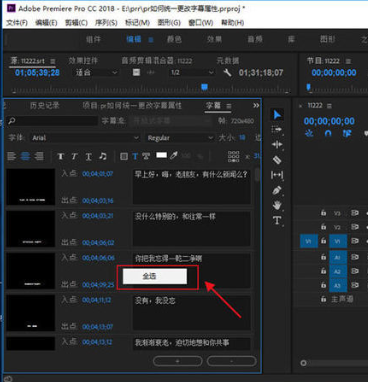Click the white caption color swatch
This screenshot has height=382, width=368.
click(161, 155)
